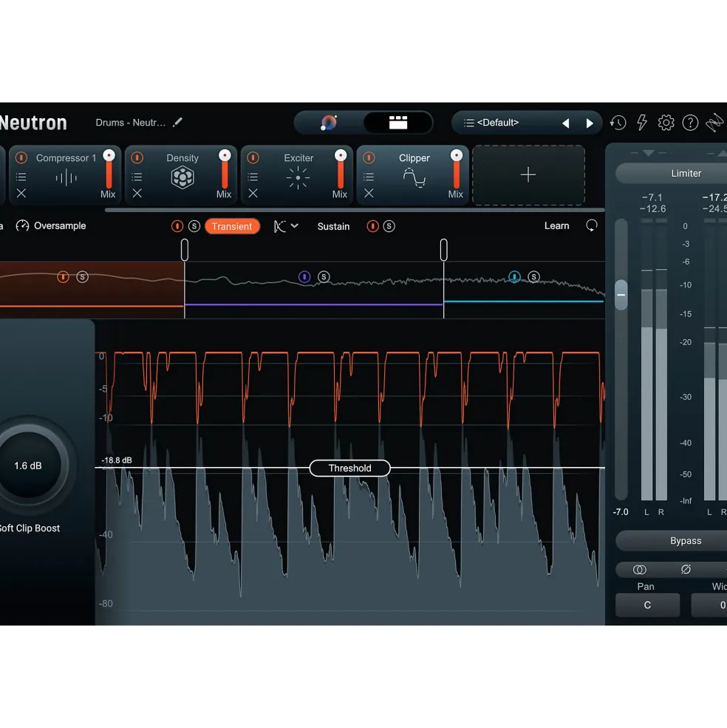Viewport: 727px width, 728px height.
Task: Select the Sustain tab
Action: (x=333, y=226)
